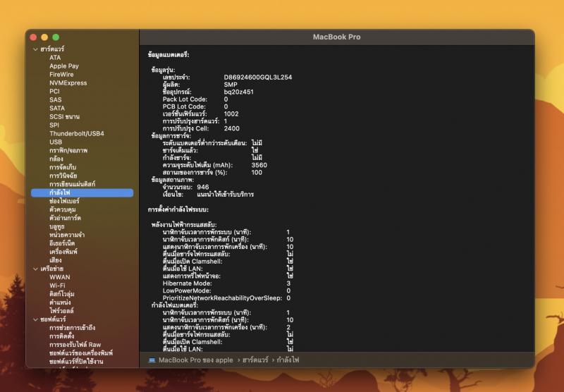Click the battery serial number D86924600GQL3L254

257,77
